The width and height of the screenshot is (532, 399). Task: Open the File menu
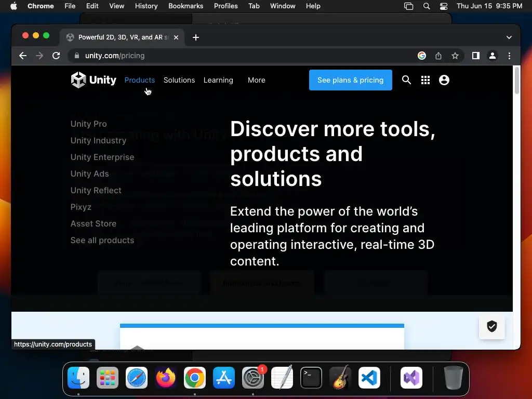[70, 6]
